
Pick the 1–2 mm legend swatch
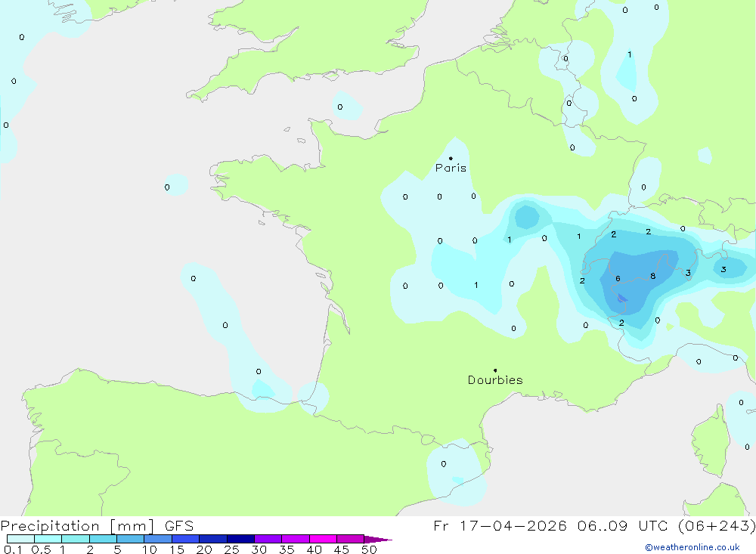click(x=75, y=539)
